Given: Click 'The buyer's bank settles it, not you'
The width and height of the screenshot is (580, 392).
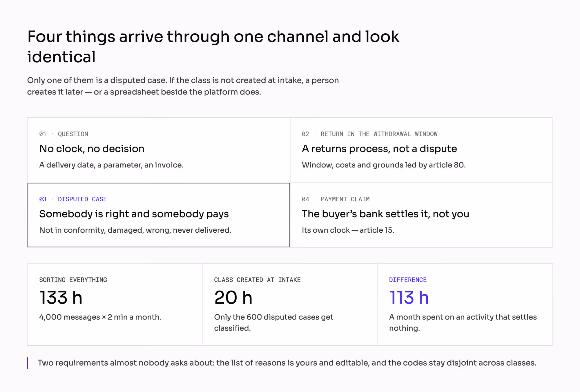Looking at the screenshot, I should (x=385, y=214).
